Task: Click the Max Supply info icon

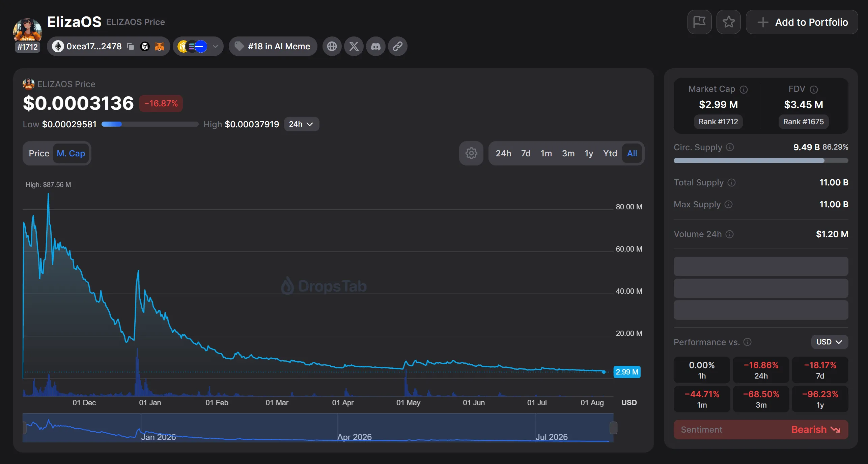Action: tap(729, 205)
